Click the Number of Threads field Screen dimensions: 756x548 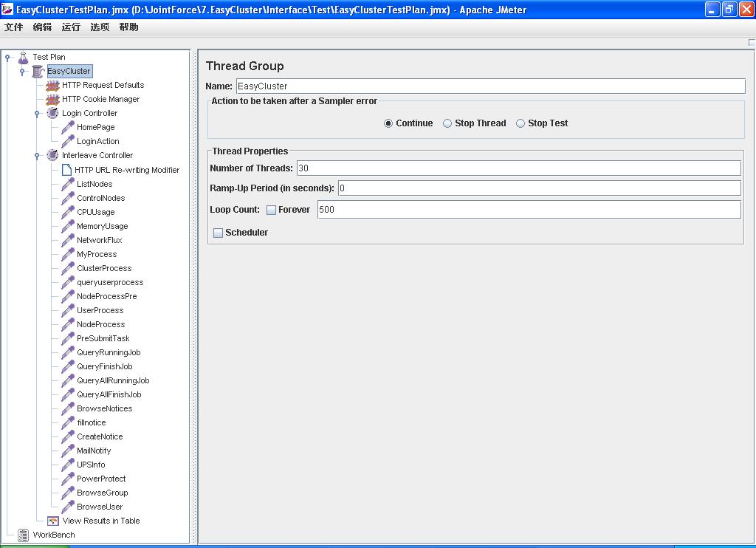pos(519,168)
